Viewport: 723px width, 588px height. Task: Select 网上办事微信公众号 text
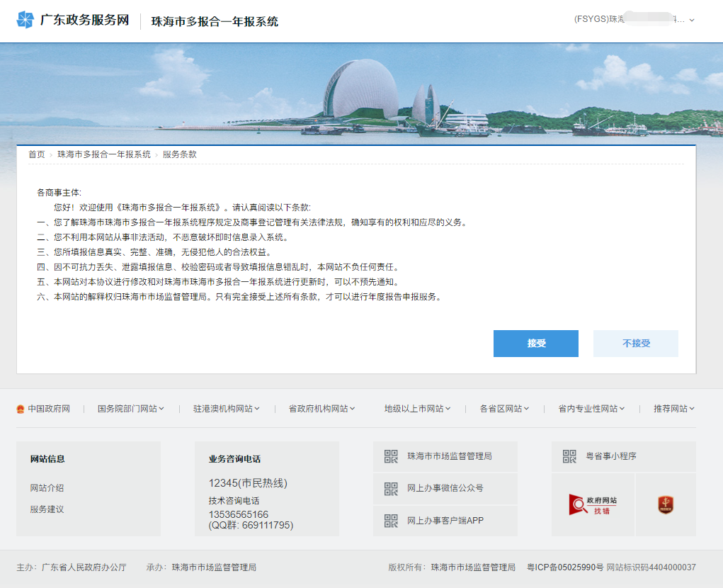(x=445, y=488)
